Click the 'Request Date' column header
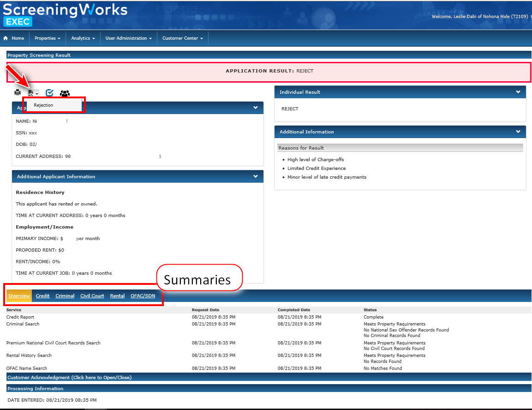532x410 pixels. tap(205, 310)
